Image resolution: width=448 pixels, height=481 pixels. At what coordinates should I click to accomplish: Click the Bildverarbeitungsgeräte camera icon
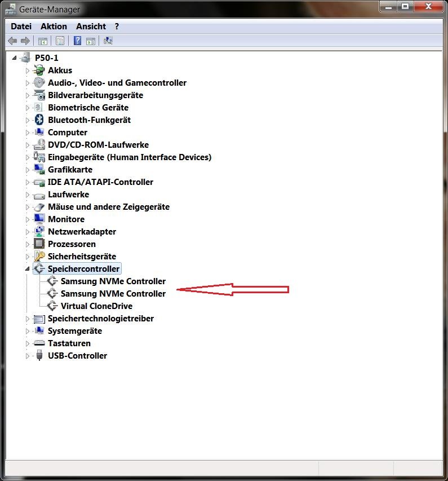[x=39, y=95]
